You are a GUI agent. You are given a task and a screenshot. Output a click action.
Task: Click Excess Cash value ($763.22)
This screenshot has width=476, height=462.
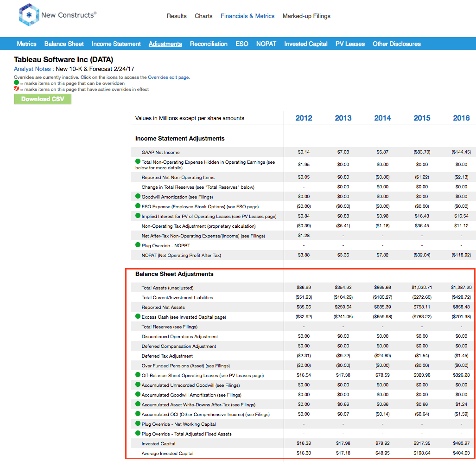422,316
